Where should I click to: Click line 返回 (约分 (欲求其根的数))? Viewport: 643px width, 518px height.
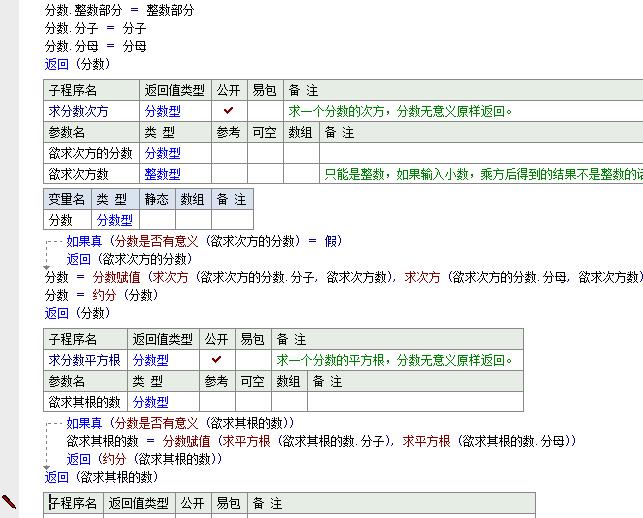point(144,459)
